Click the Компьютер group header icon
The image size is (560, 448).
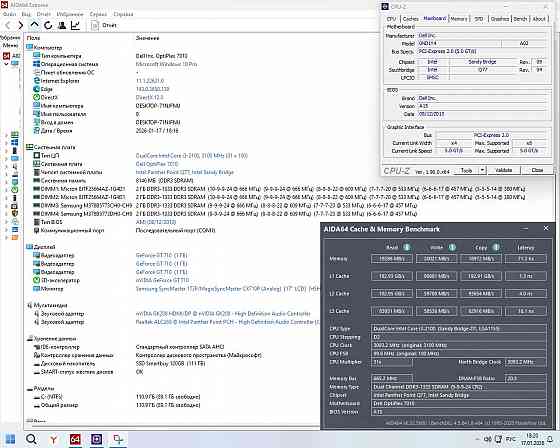[x=29, y=47]
